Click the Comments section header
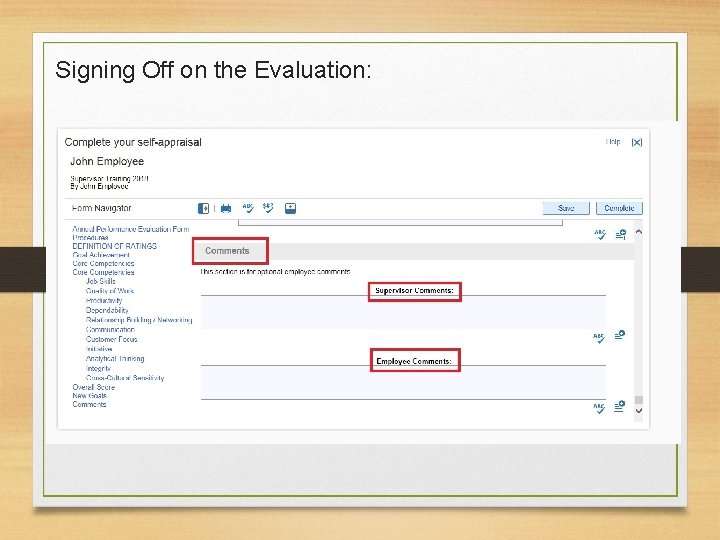The image size is (720, 540). (x=227, y=251)
